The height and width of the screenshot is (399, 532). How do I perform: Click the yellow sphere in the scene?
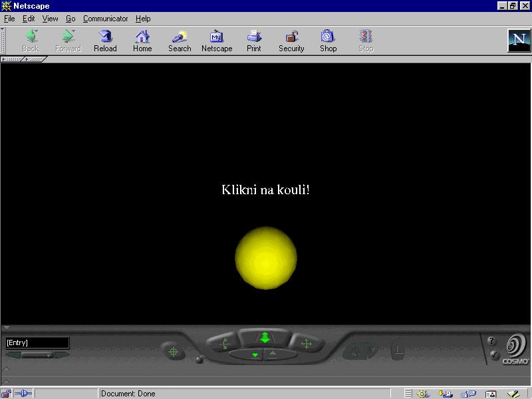point(266,258)
